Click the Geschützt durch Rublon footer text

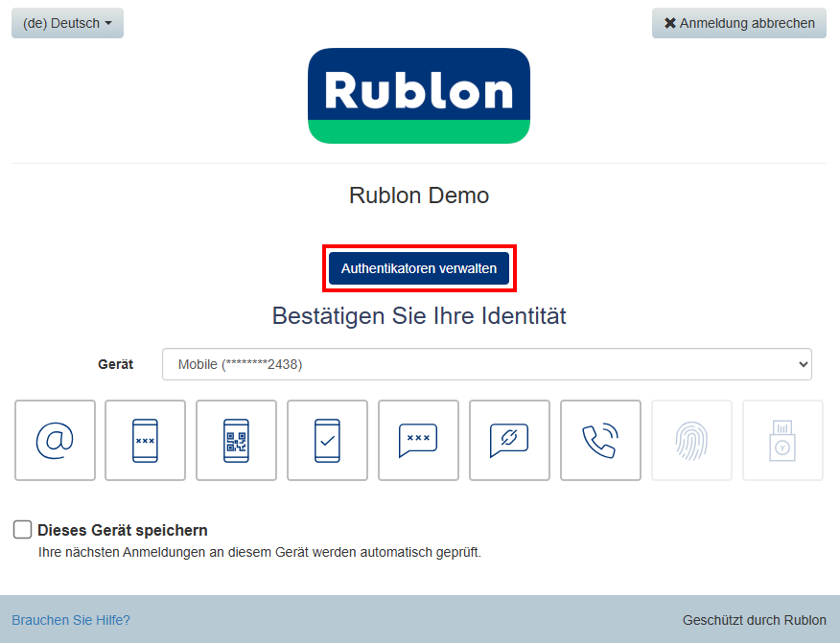point(754,620)
